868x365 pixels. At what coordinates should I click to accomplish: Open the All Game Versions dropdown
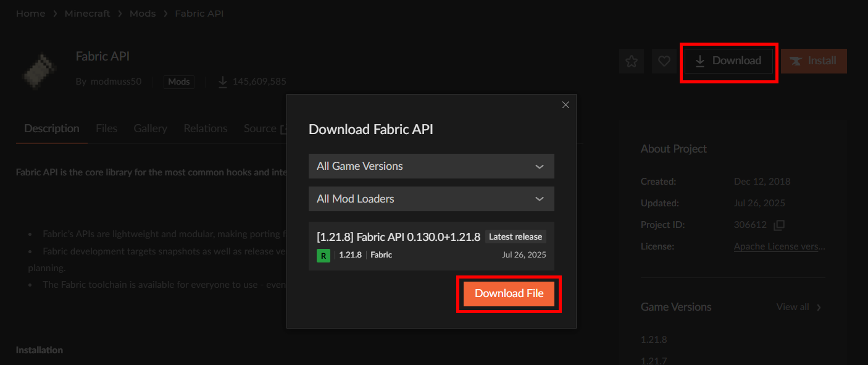(x=432, y=166)
